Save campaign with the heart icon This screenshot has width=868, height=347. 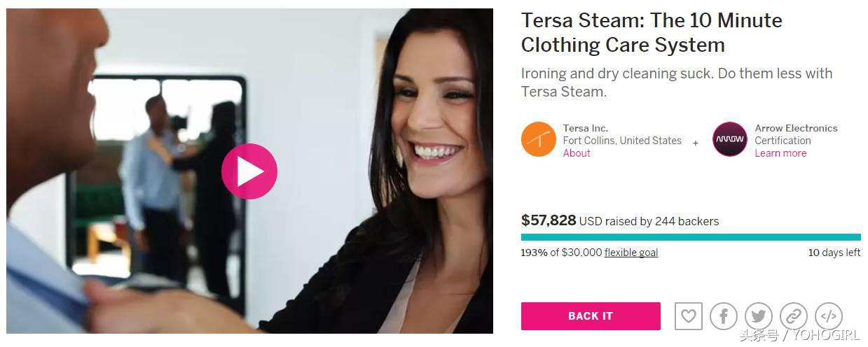tap(688, 316)
